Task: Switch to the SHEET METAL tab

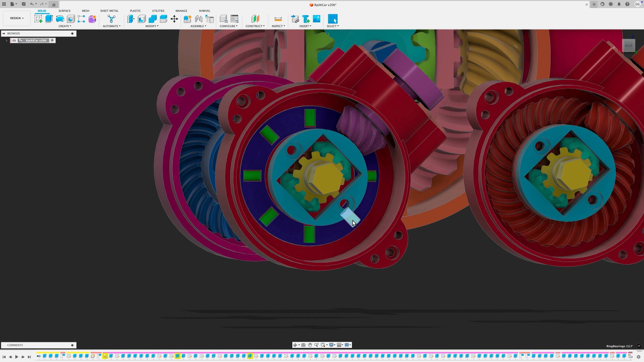Action: (109, 11)
